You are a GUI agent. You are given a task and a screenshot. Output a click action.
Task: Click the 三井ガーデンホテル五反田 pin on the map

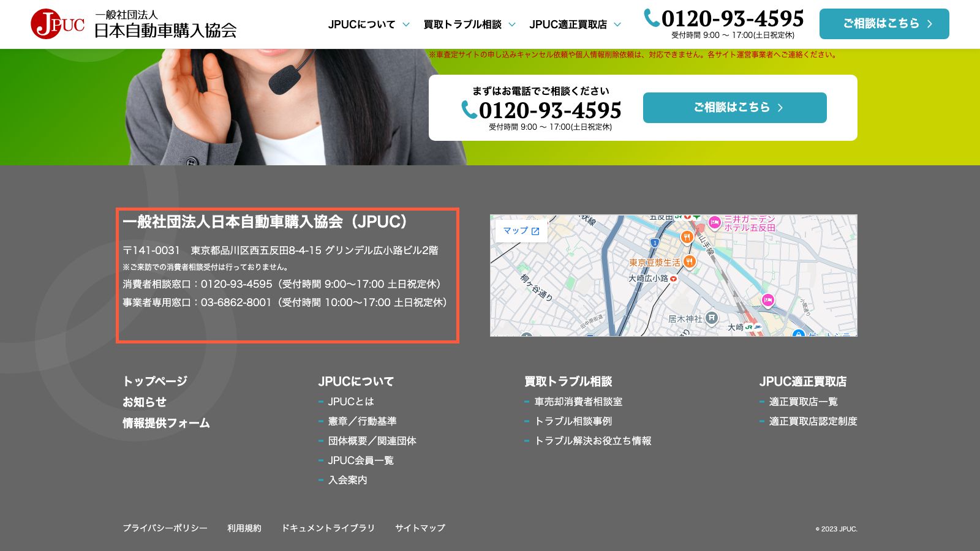pos(714,222)
